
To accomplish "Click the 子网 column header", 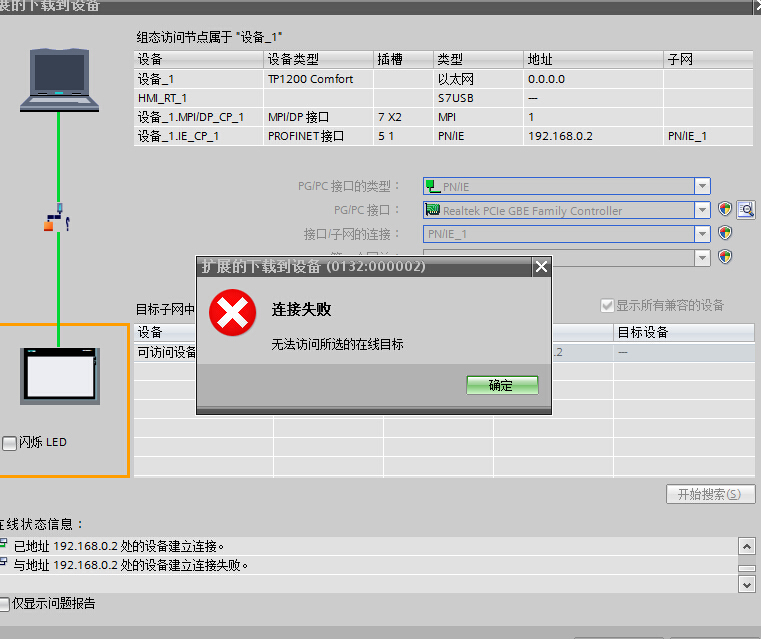I will coord(709,59).
